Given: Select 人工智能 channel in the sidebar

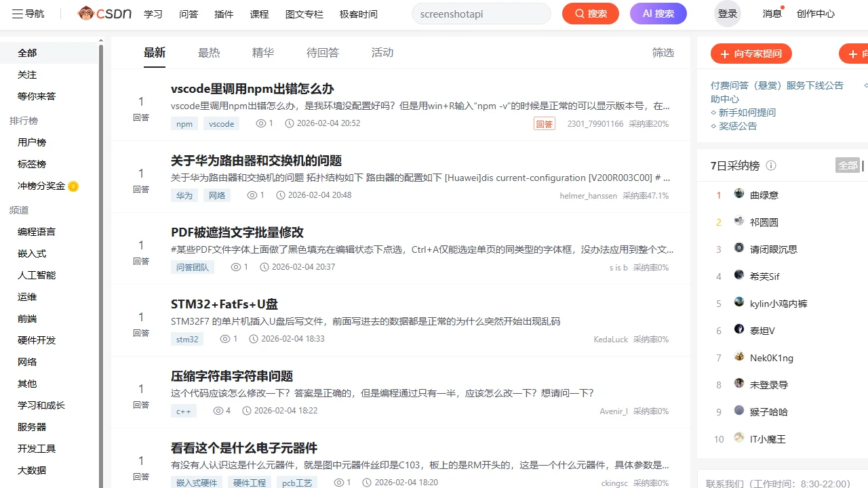Looking at the screenshot, I should [37, 275].
